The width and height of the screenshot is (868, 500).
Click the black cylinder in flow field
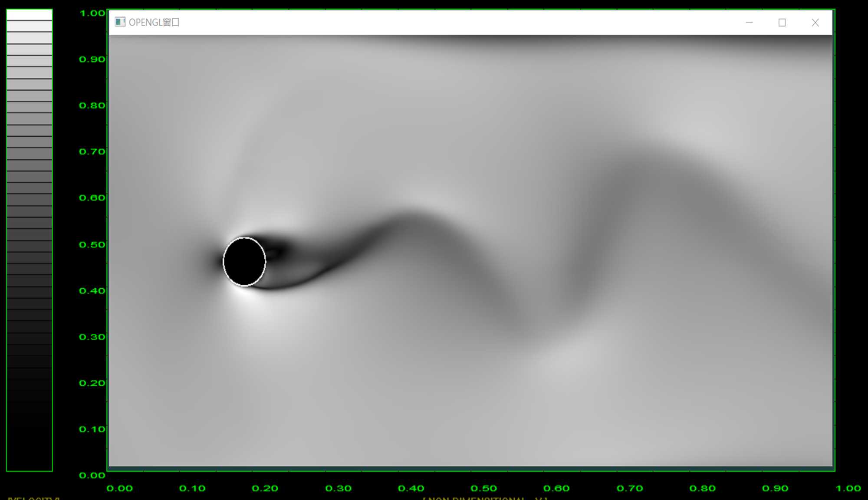coord(244,262)
